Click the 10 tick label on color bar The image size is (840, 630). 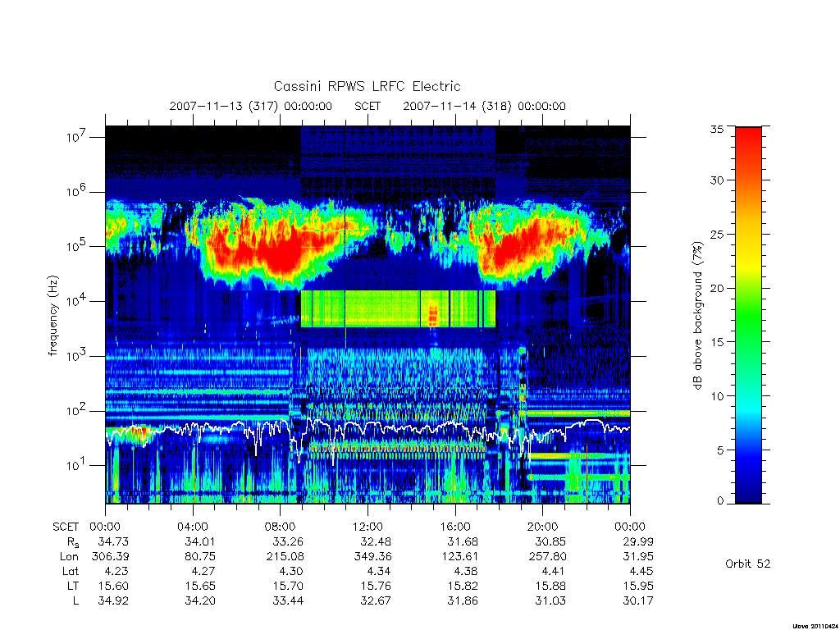(717, 396)
